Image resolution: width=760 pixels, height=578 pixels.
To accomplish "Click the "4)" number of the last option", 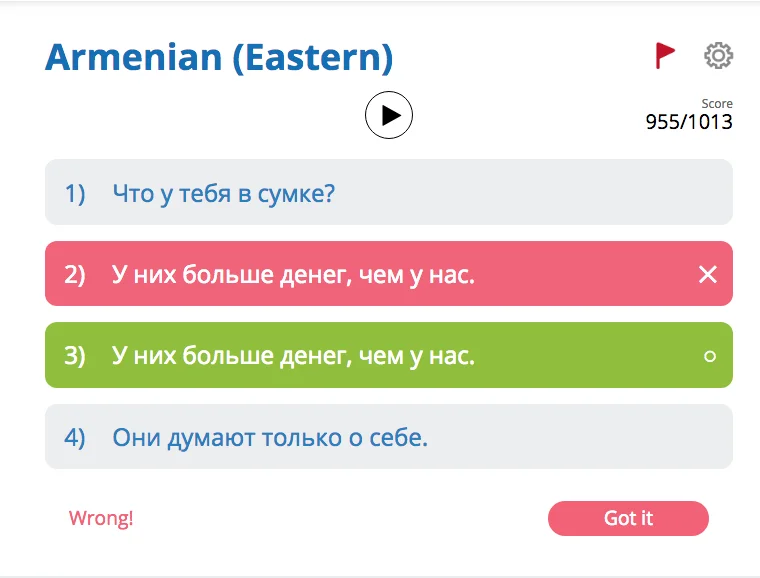I will (x=76, y=437).
